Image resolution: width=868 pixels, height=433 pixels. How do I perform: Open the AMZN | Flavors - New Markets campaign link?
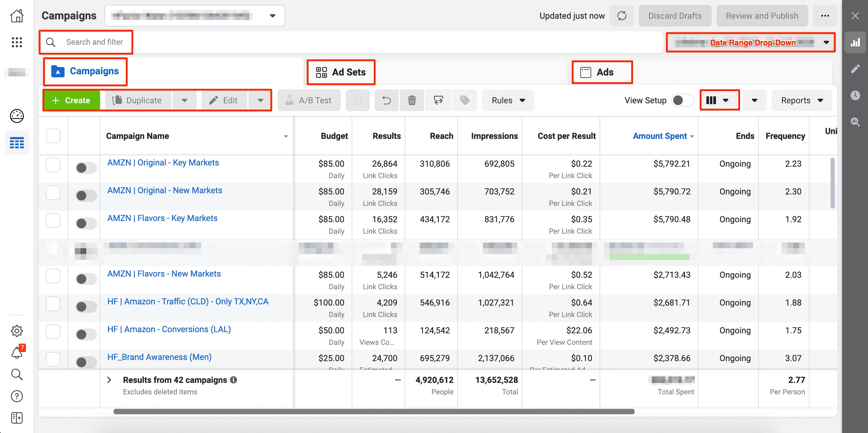point(164,274)
